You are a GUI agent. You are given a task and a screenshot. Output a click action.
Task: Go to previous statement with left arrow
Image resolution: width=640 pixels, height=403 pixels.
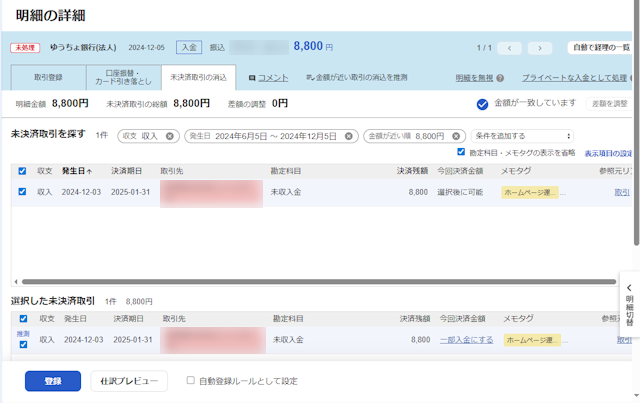(510, 47)
